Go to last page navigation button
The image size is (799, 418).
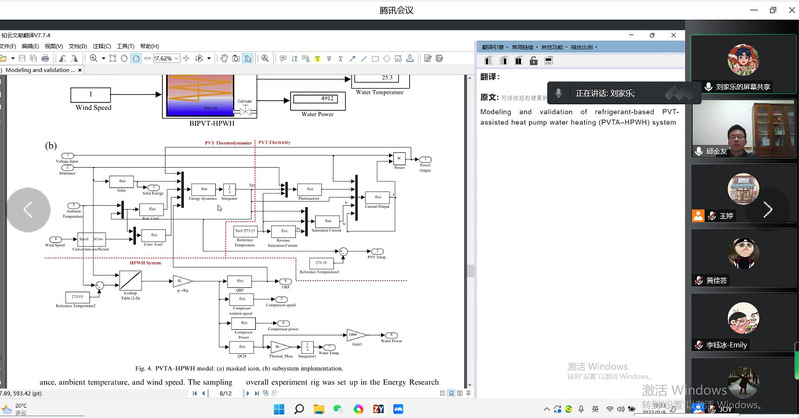click(256, 393)
